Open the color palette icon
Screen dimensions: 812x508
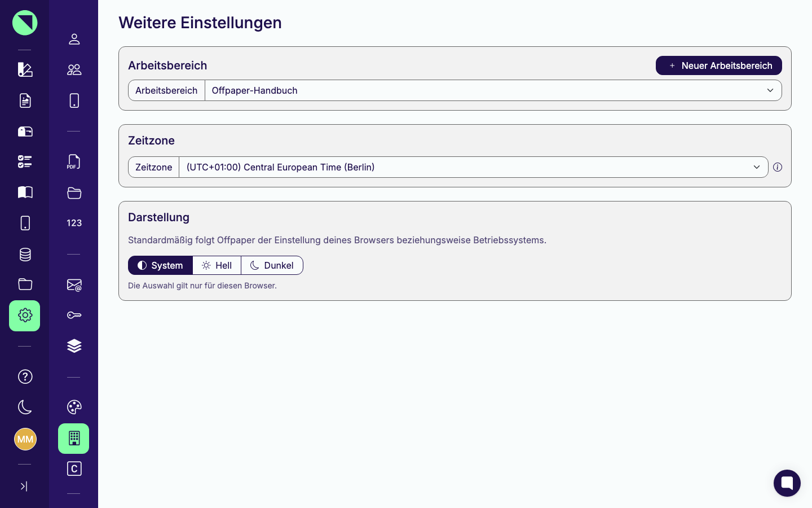[x=74, y=407]
